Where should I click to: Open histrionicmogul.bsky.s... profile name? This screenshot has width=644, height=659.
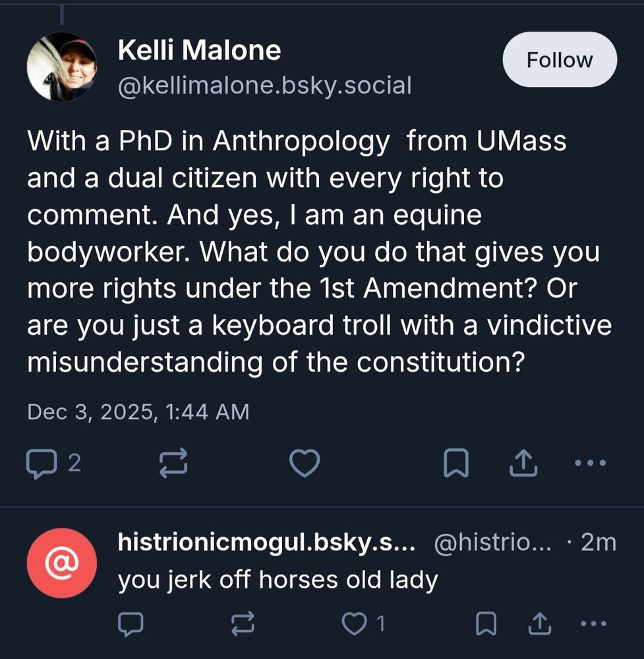pos(266,542)
